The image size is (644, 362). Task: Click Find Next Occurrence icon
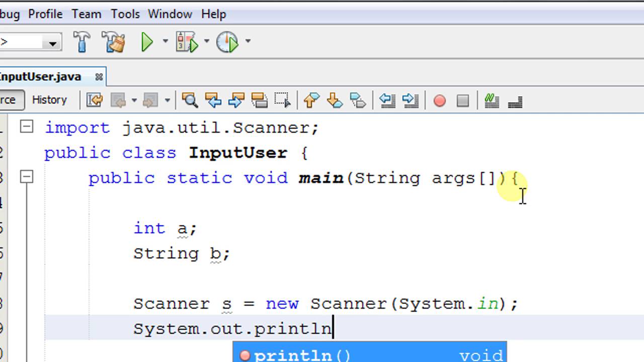(236, 100)
